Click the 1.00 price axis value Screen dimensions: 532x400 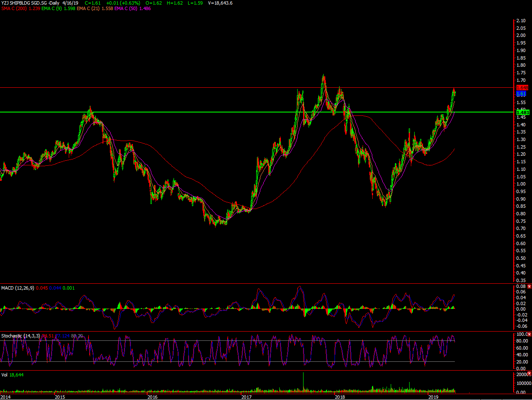(x=521, y=184)
